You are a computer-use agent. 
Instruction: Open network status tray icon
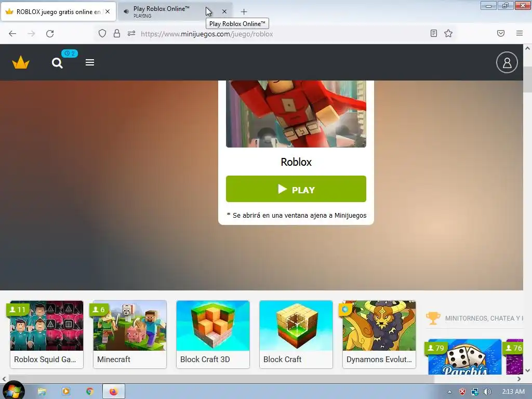pyautogui.click(x=475, y=392)
